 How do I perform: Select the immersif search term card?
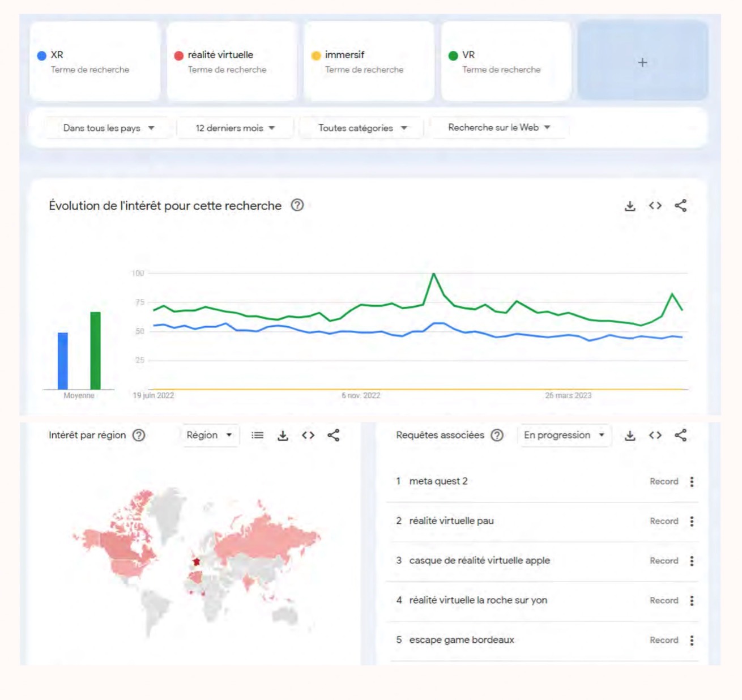(x=369, y=62)
